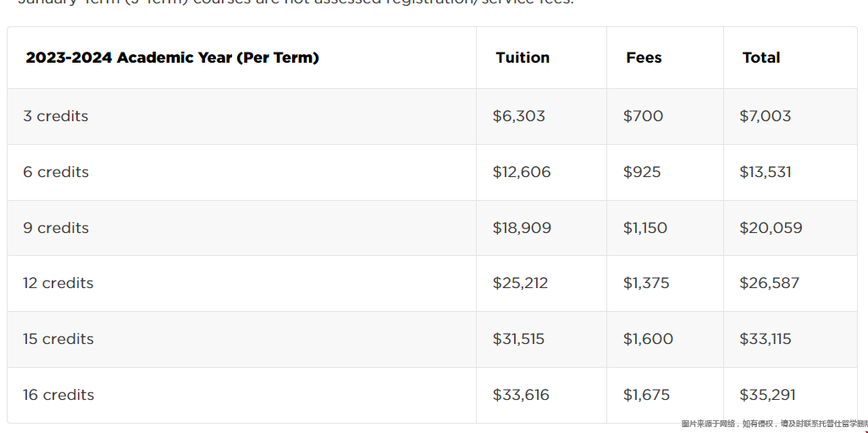The image size is (868, 433).
Task: Click the $35,291 total value
Action: (x=767, y=395)
